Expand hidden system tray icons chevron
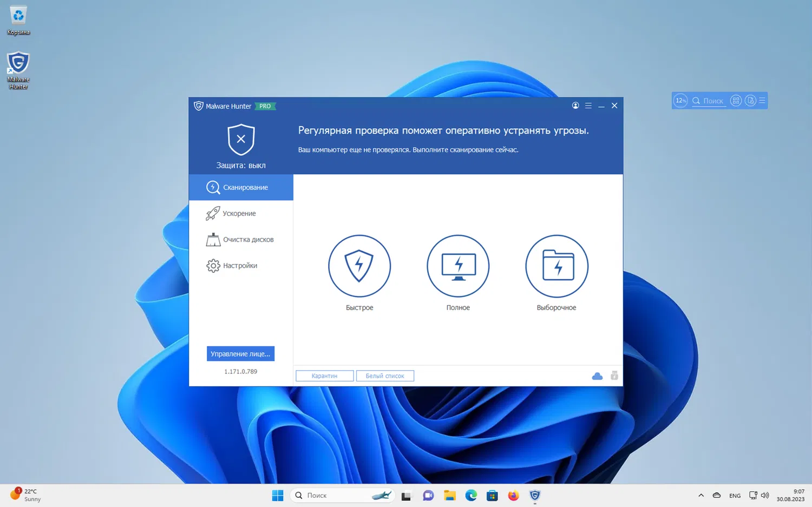812x507 pixels. tap(700, 495)
